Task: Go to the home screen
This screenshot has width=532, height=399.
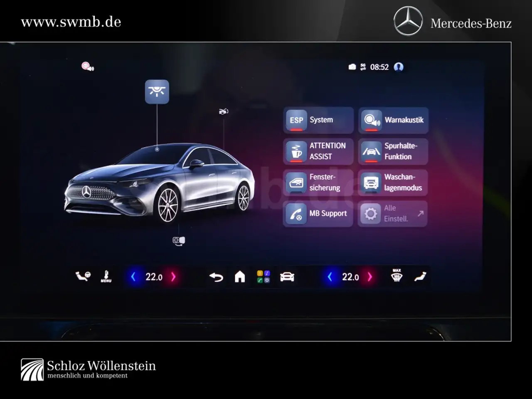Action: tap(240, 277)
